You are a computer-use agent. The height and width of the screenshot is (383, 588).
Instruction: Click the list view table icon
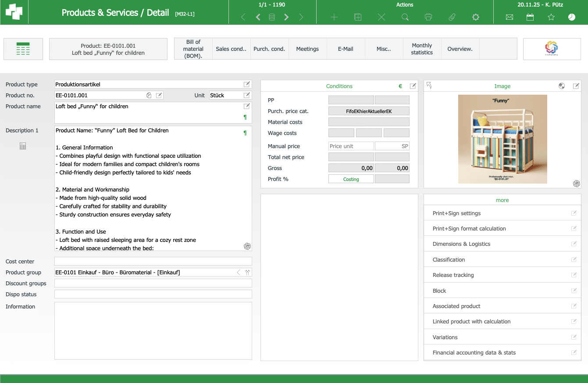[x=23, y=49]
